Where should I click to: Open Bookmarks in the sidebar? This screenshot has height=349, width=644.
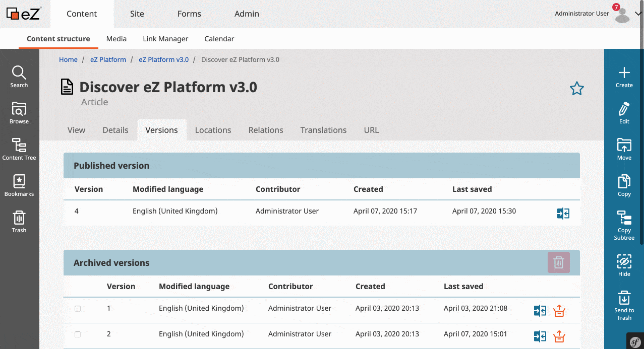pos(19,186)
